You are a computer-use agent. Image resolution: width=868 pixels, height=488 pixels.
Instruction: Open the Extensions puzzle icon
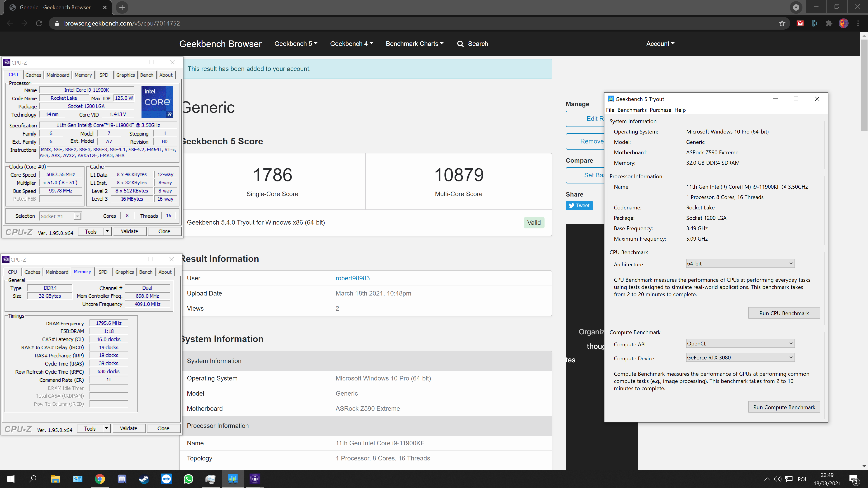click(x=829, y=23)
